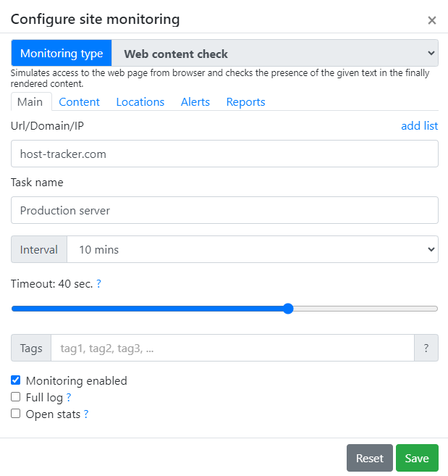Click the Interval label addon
The width and height of the screenshot is (448, 476).
coord(39,249)
